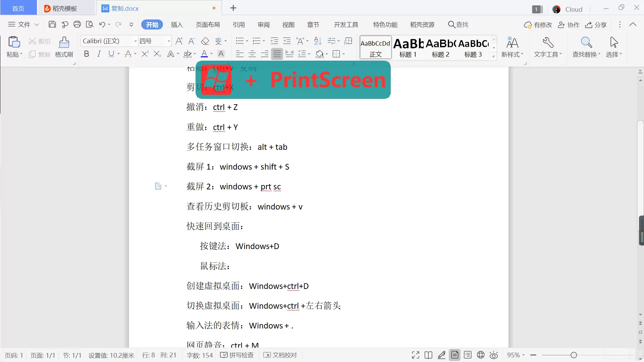Click the 查找 search button
Image resolution: width=644 pixels, height=362 pixels.
point(458,24)
